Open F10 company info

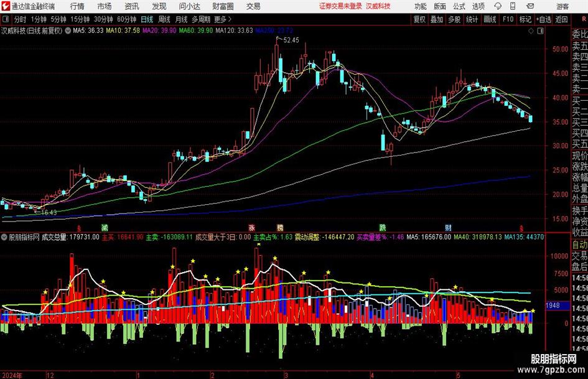[x=508, y=19]
